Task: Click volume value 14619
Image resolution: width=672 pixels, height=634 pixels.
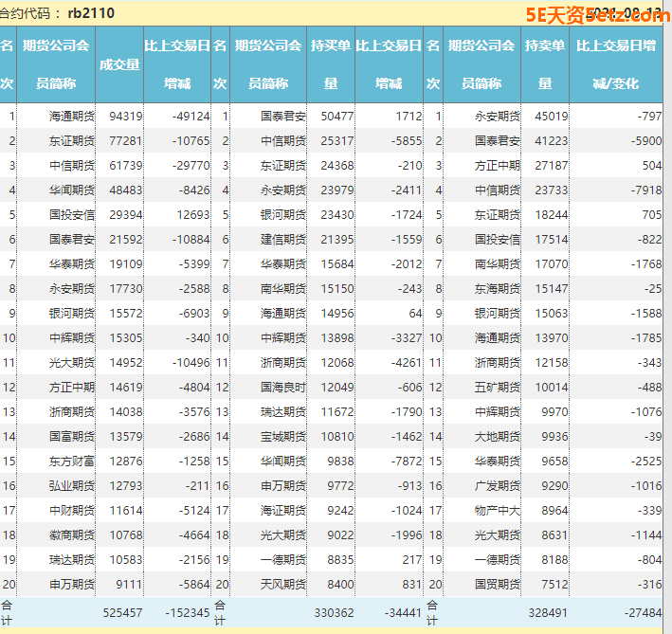Action: pos(125,388)
